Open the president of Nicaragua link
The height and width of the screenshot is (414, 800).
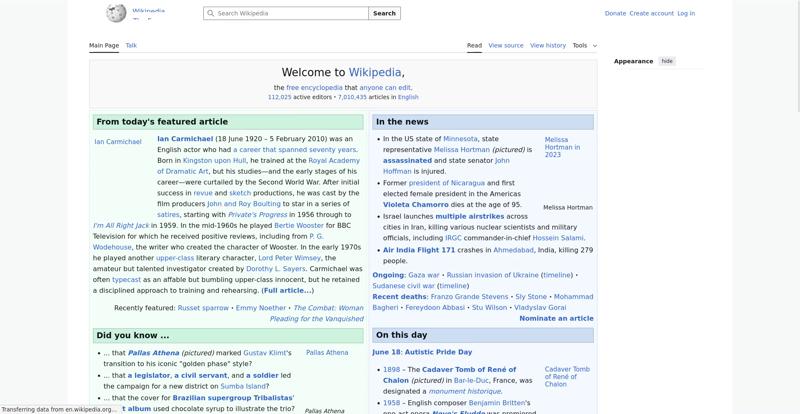(x=446, y=183)
